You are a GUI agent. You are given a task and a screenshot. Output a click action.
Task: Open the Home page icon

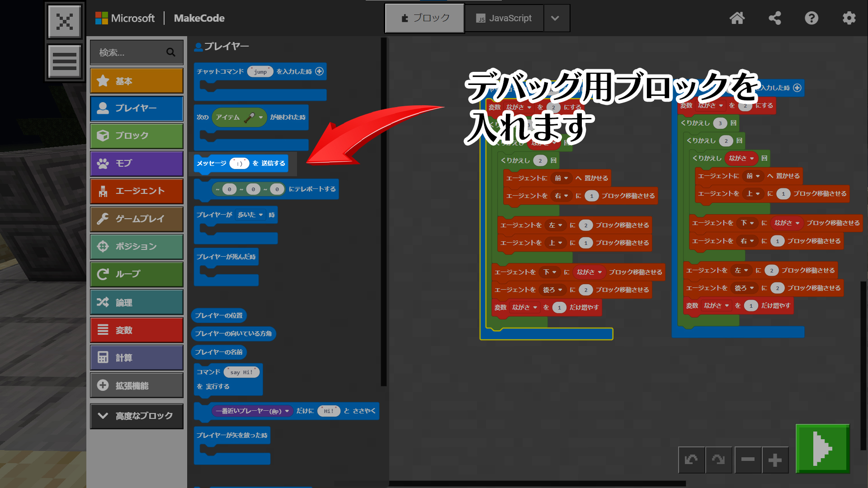point(737,18)
